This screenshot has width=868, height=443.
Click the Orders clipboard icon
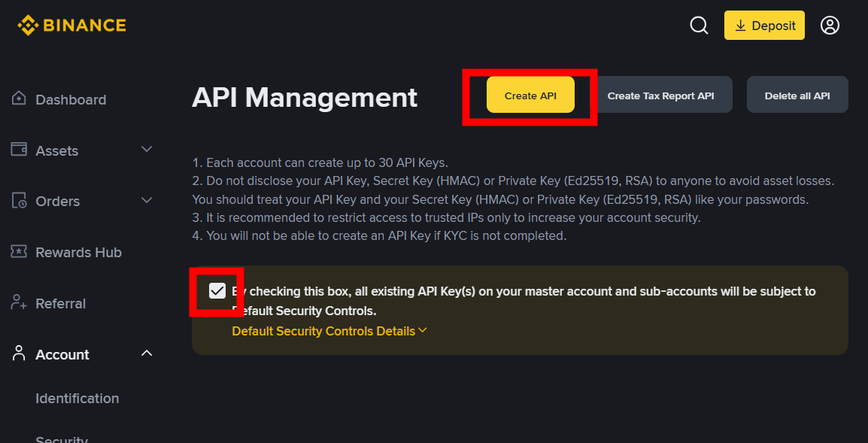[19, 201]
